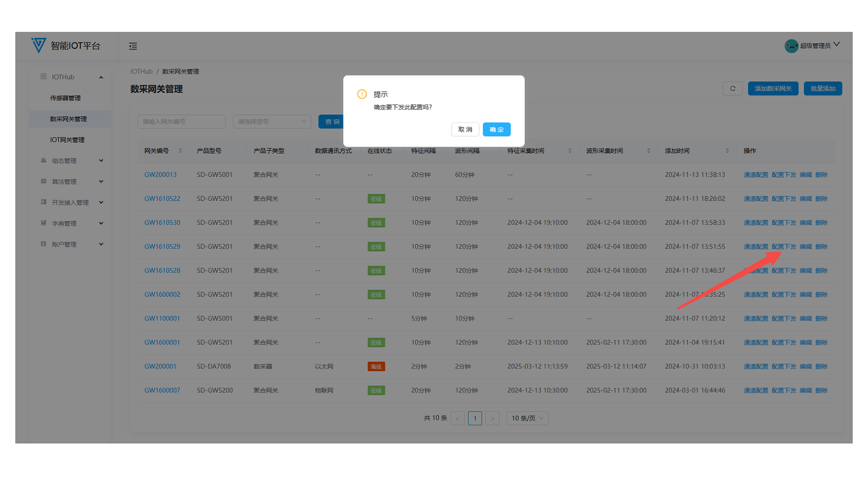Click the 算法管理 sidebar icon
This screenshot has width=868, height=488.
point(43,181)
